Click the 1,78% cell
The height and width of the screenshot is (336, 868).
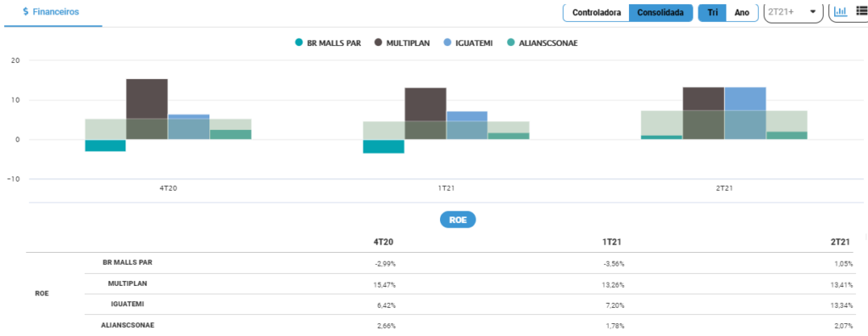click(615, 326)
